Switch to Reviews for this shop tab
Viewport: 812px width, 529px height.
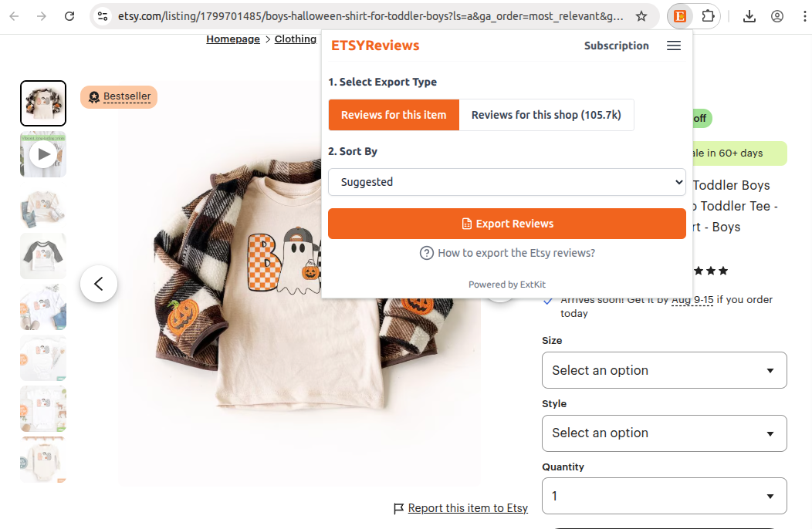coord(546,114)
